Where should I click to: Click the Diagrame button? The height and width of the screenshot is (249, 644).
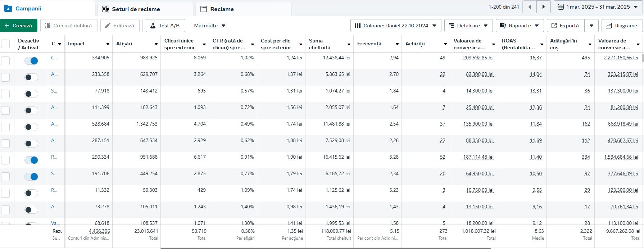[x=622, y=26]
